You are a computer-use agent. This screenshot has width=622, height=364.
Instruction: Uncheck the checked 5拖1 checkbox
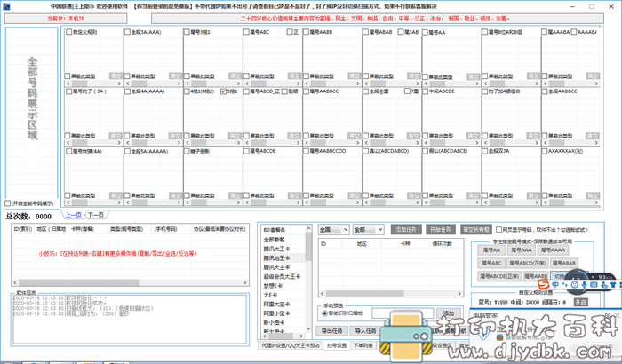pyautogui.click(x=223, y=91)
